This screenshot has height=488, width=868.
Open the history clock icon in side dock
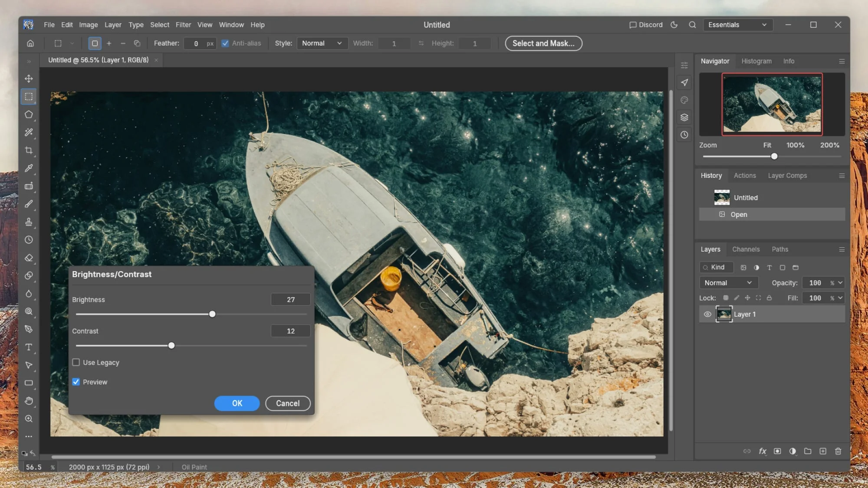[x=684, y=135]
